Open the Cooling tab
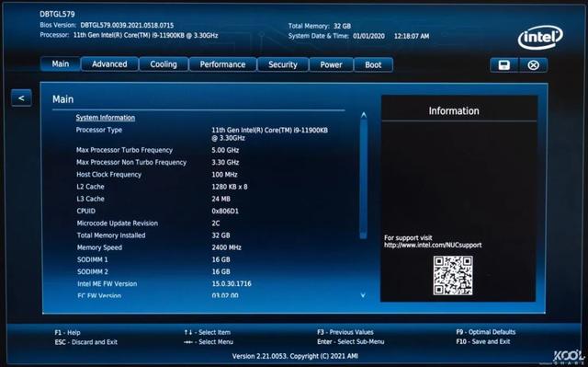 164,64
